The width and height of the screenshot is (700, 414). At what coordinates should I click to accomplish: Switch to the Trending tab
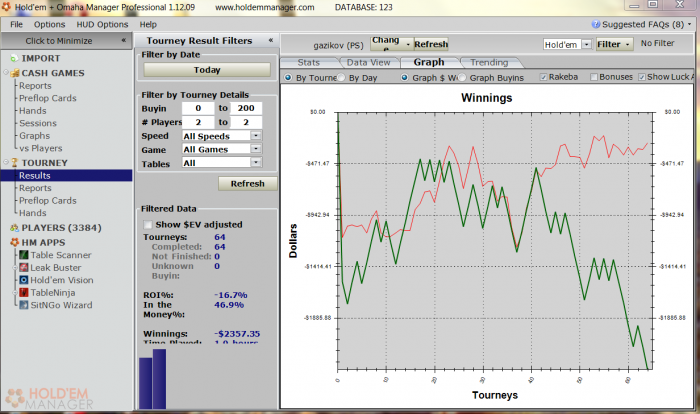(x=489, y=63)
